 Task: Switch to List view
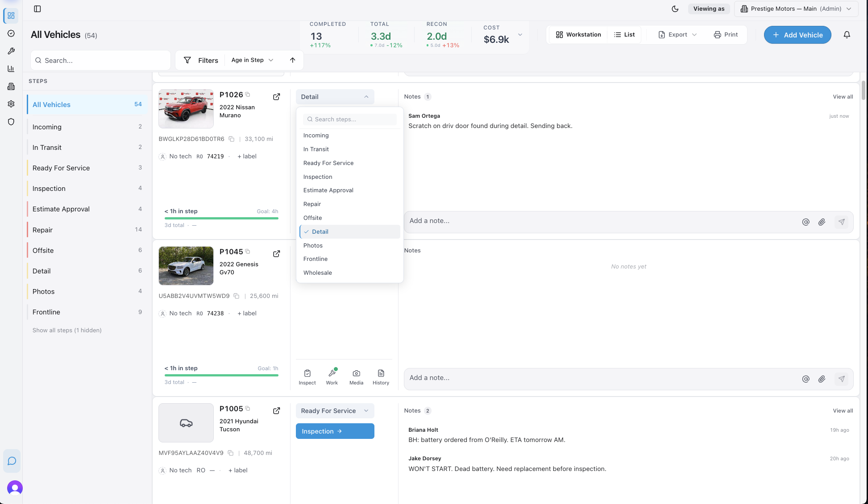coord(624,35)
